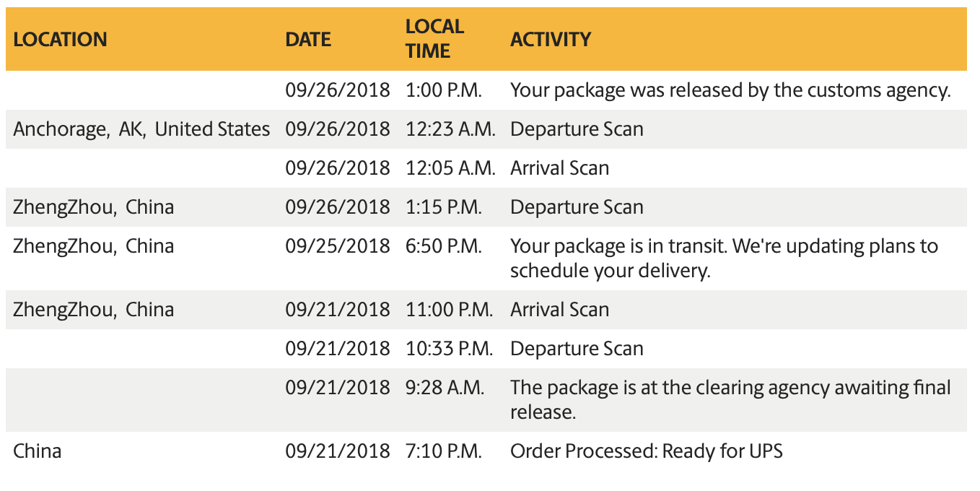Select the China location in last row
Screen dimensions: 980x491
click(37, 451)
